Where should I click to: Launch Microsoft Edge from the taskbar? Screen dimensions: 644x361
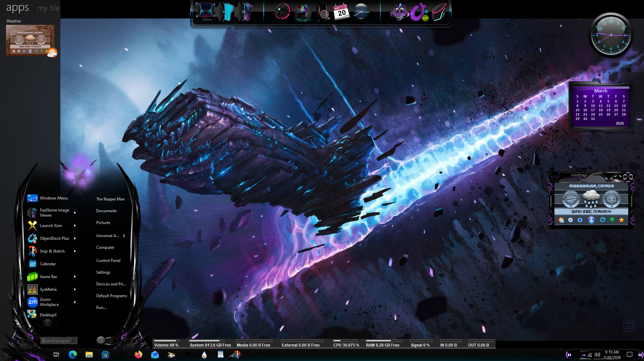click(72, 355)
